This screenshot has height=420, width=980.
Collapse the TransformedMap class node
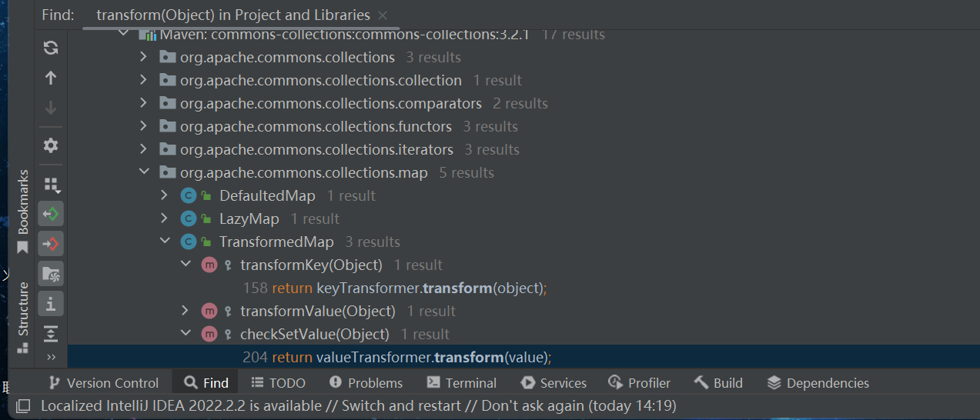click(165, 242)
